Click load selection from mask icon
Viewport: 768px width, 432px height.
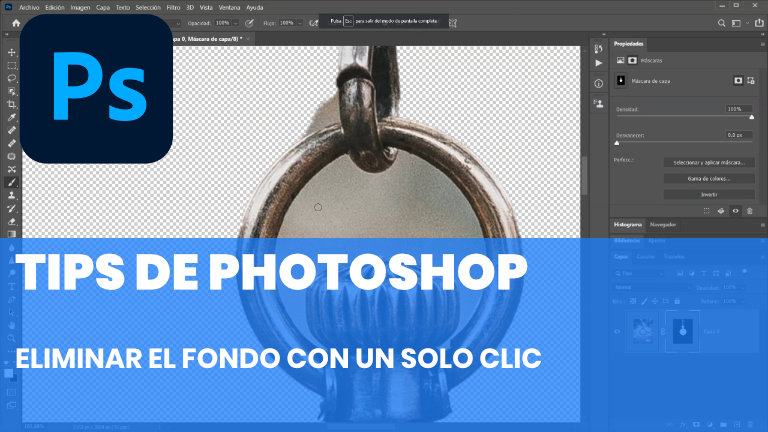(706, 211)
